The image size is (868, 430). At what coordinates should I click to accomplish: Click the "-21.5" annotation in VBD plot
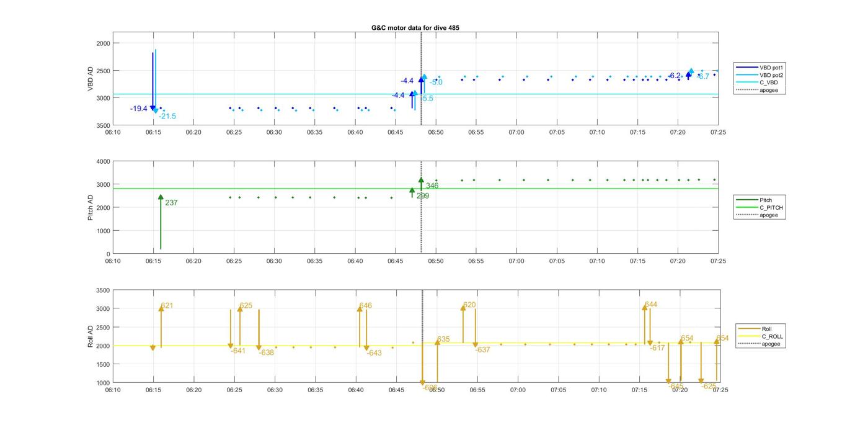[167, 116]
